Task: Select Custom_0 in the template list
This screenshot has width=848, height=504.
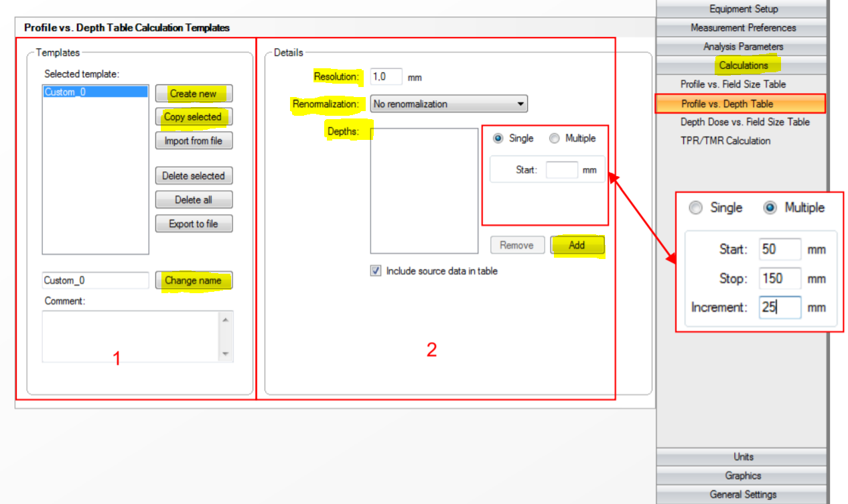Action: pos(94,92)
